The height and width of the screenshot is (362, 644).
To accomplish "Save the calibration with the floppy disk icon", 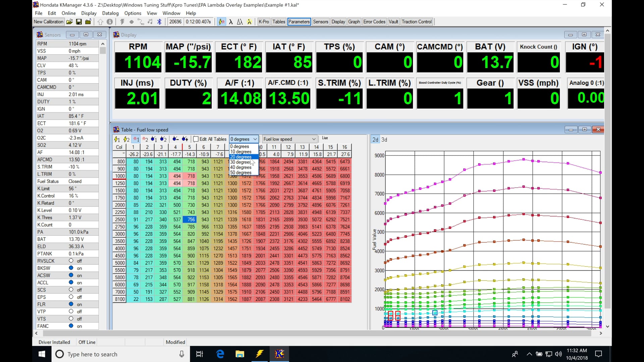I will (x=79, y=22).
